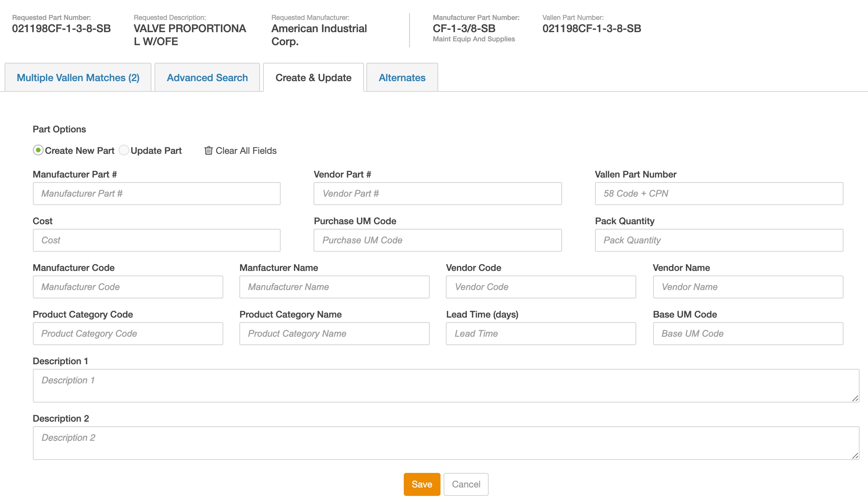
Task: Click into the Cost input box
Action: [x=156, y=240]
